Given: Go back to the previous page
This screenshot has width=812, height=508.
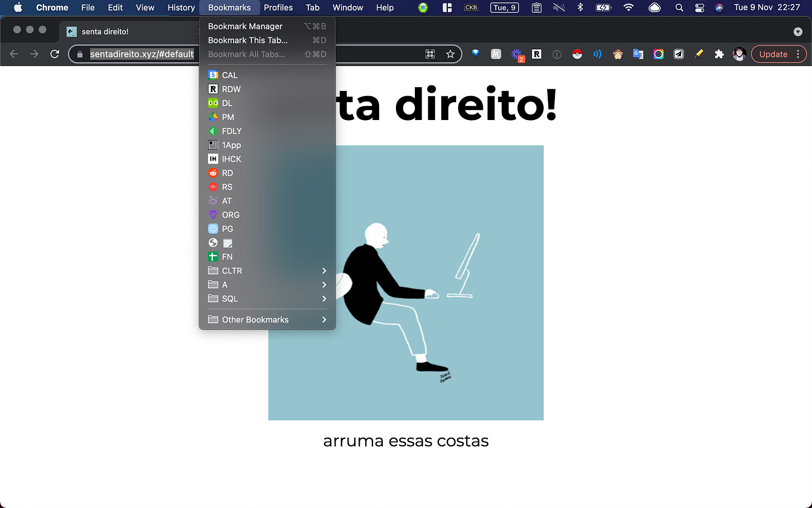Looking at the screenshot, I should [14, 54].
